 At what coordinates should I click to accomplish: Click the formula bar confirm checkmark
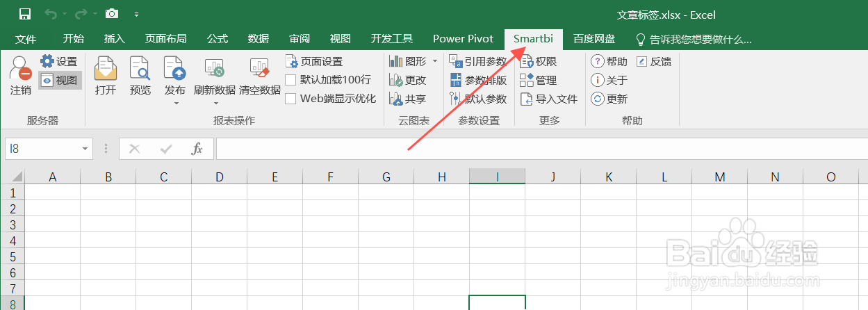(166, 148)
